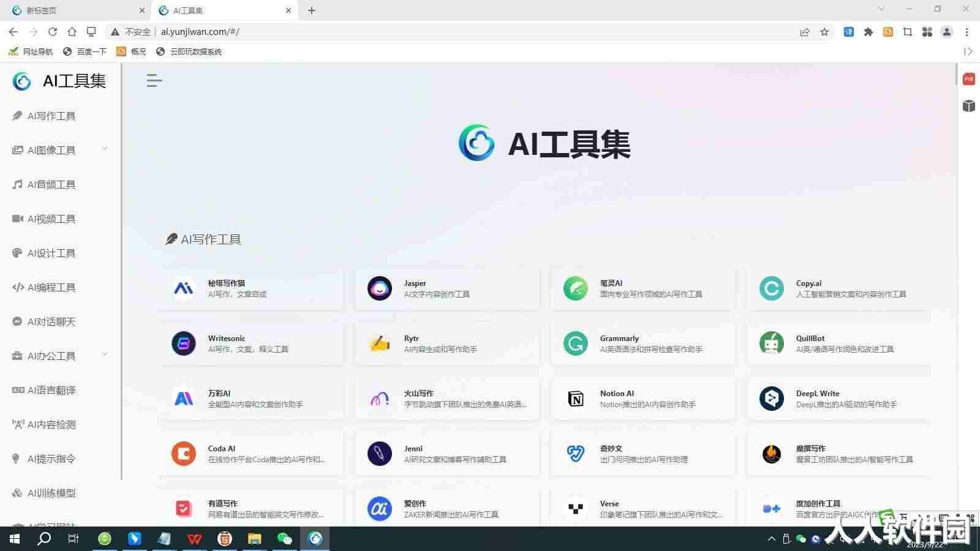The height and width of the screenshot is (551, 980).
Task: Open the Verse icon
Action: pos(576,509)
